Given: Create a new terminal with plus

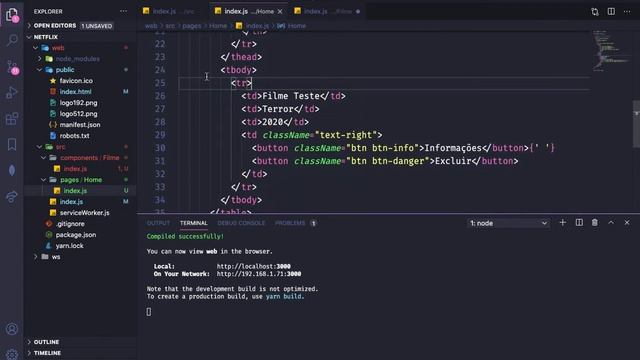Looking at the screenshot, I should [562, 222].
